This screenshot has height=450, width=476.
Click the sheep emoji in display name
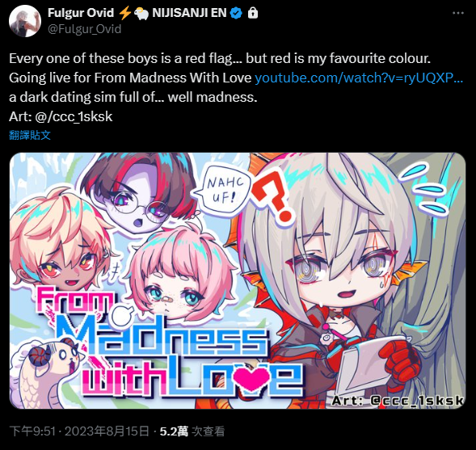(141, 14)
